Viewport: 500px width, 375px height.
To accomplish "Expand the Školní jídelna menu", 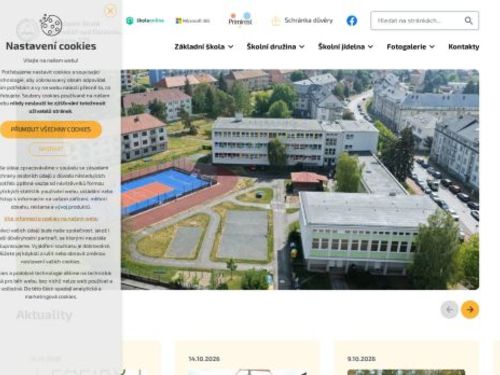I will pyautogui.click(x=346, y=47).
